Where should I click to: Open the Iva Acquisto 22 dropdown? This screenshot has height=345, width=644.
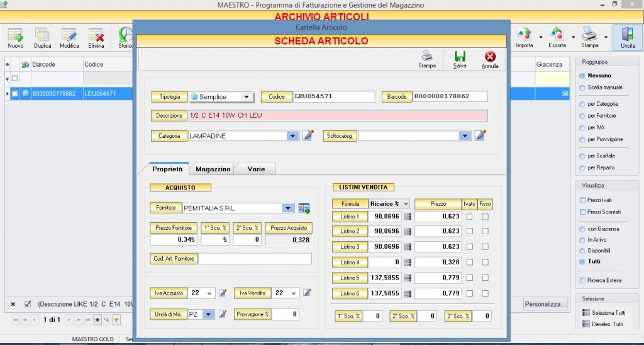(209, 293)
